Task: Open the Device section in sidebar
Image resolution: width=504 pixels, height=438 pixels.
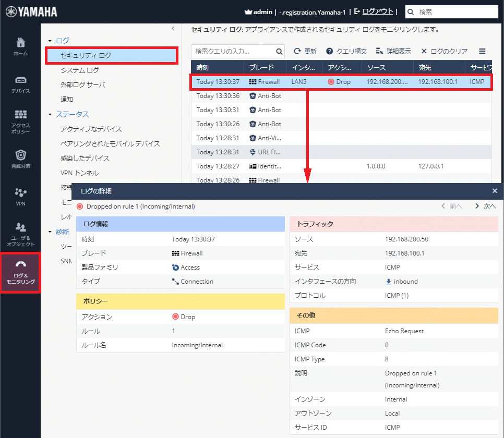Action: (x=20, y=84)
